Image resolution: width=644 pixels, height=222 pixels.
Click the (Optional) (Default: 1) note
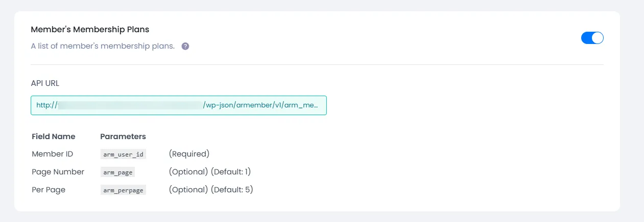click(x=209, y=172)
